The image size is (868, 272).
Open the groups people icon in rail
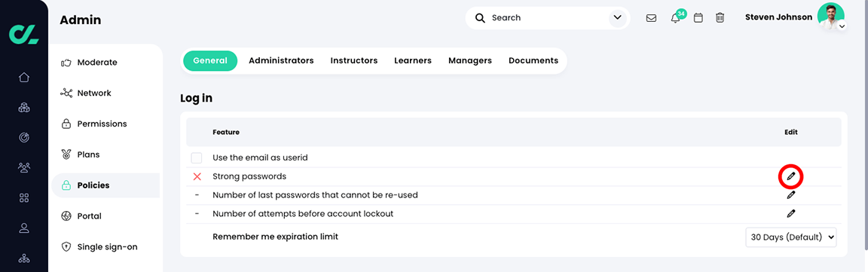(24, 167)
